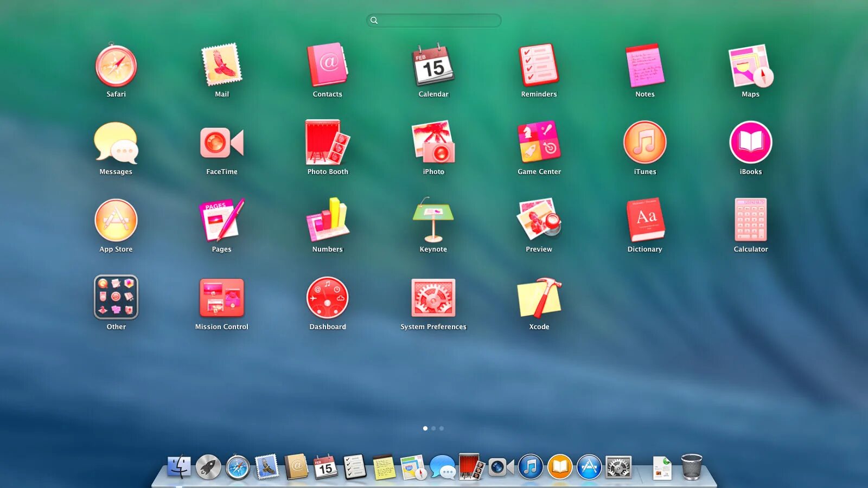Open Messages from the Launchpad grid
This screenshot has height=488, width=868.
(x=116, y=143)
